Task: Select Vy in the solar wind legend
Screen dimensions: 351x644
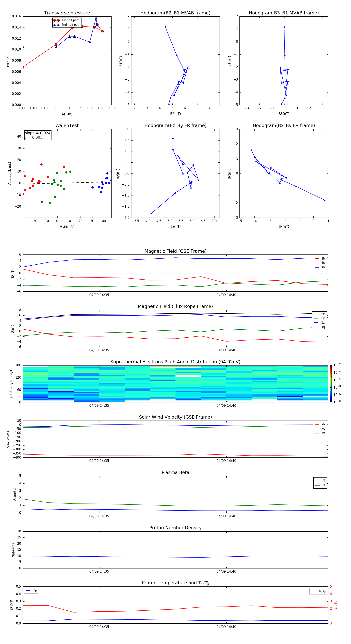Action: click(x=320, y=429)
